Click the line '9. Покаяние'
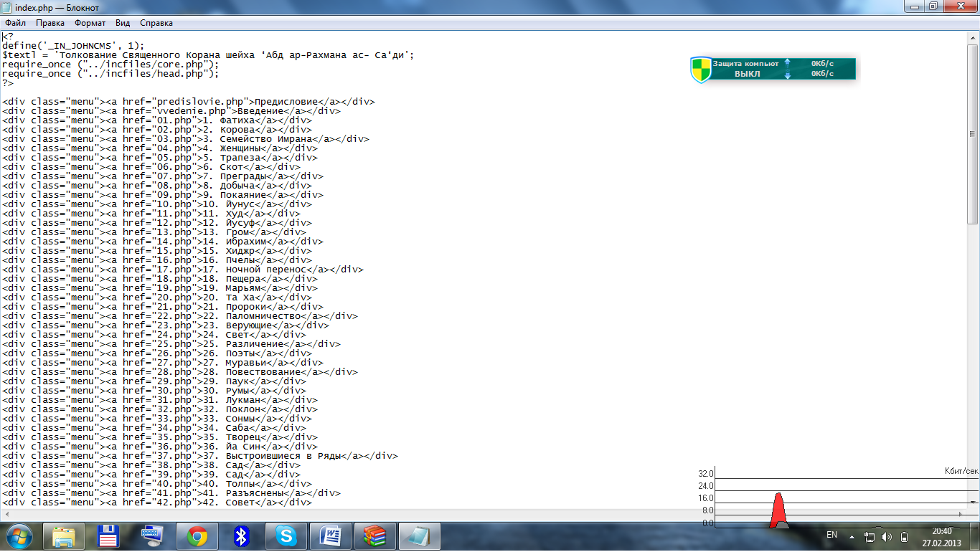Image resolution: width=980 pixels, height=552 pixels. (163, 195)
